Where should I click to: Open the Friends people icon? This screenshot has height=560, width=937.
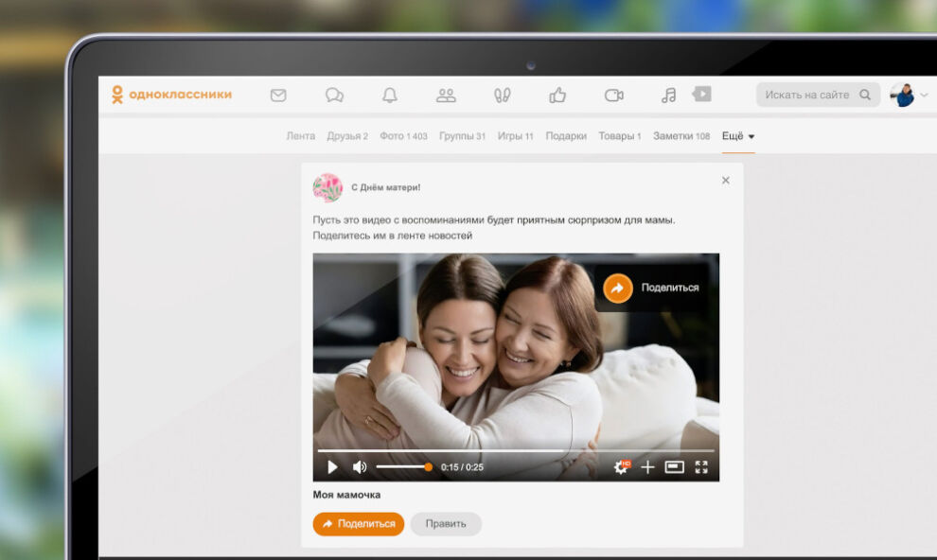446,95
